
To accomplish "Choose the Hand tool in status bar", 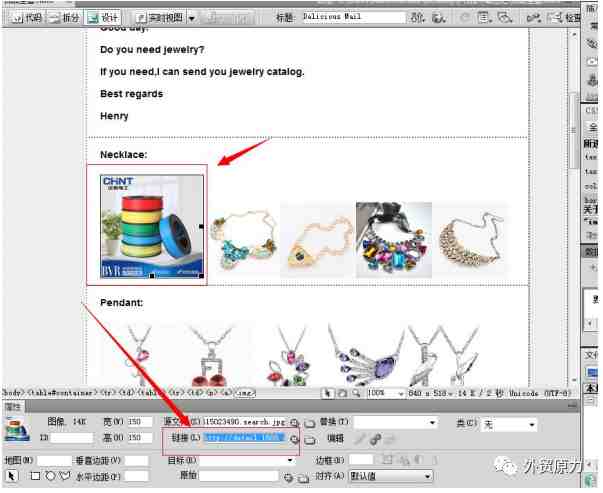I will (342, 393).
